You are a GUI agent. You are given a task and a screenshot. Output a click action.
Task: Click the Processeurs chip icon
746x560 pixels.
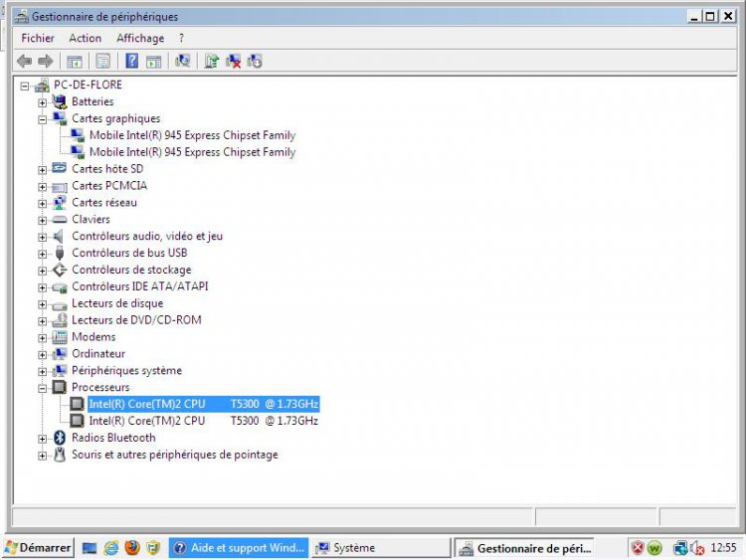click(x=60, y=387)
